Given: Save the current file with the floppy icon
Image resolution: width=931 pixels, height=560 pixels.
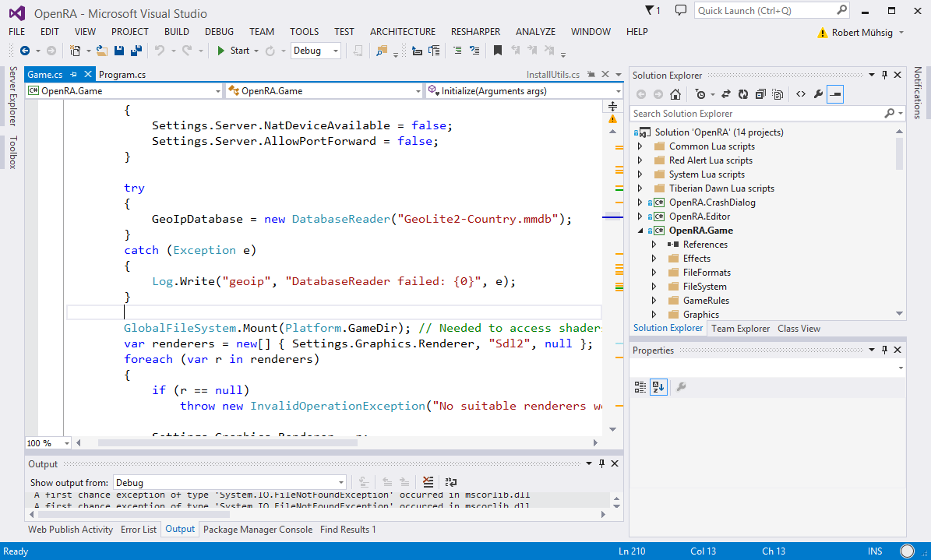Looking at the screenshot, I should (118, 51).
